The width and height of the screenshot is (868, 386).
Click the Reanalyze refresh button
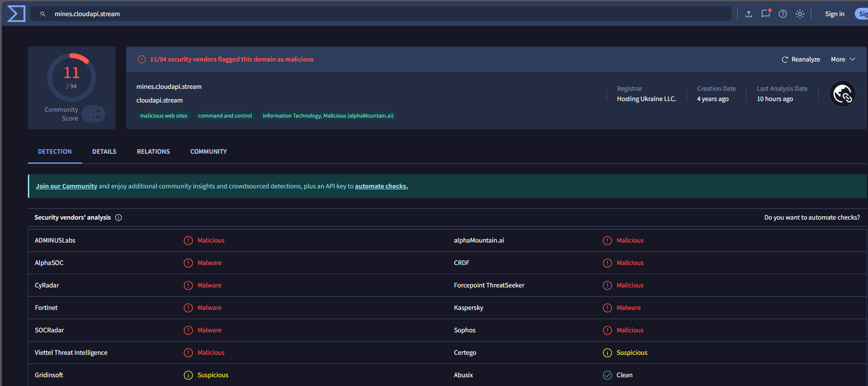point(801,60)
